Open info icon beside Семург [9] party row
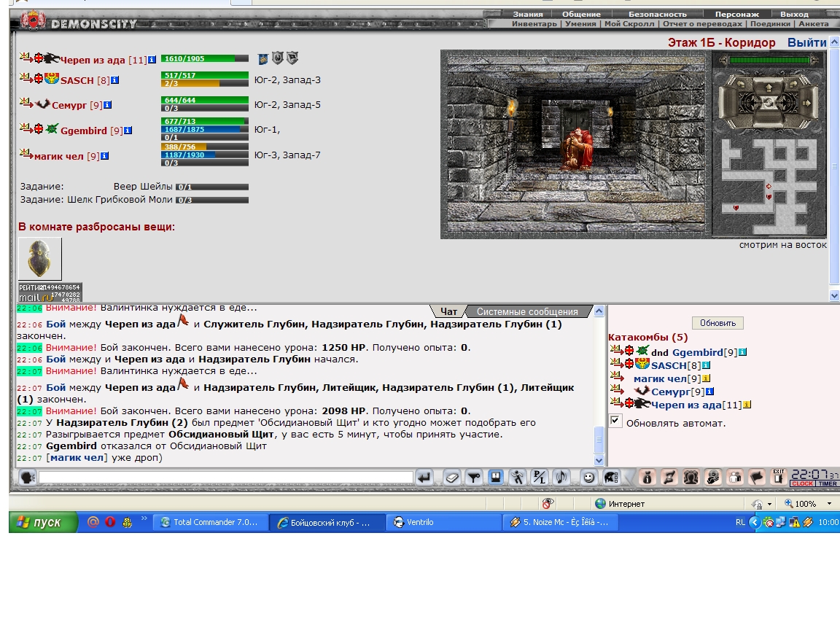Screen dimensions: 840x630 [x=108, y=104]
